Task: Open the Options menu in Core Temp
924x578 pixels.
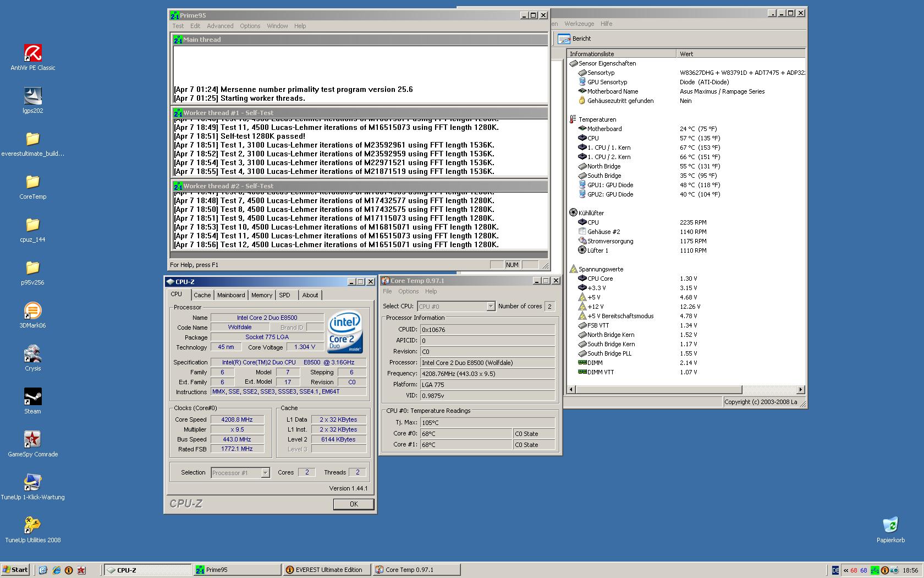Action: pos(408,291)
